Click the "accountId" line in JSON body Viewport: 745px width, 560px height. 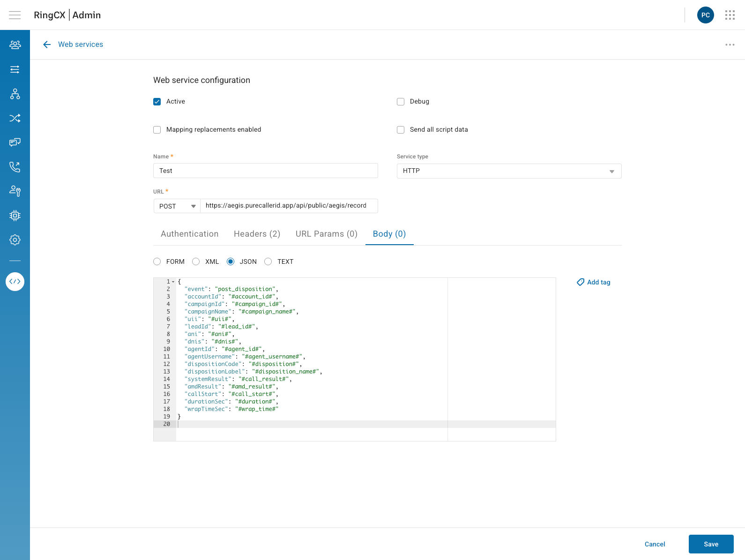click(x=231, y=297)
